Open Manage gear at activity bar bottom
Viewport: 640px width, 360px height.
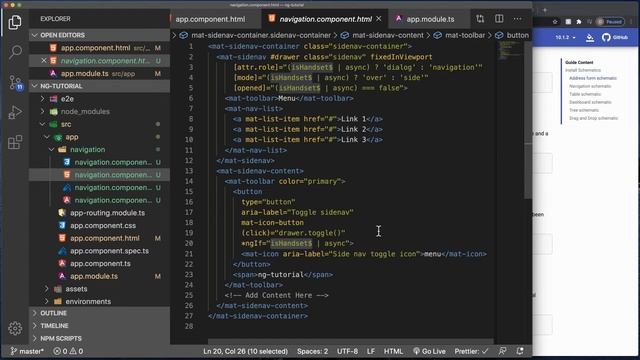(15, 328)
